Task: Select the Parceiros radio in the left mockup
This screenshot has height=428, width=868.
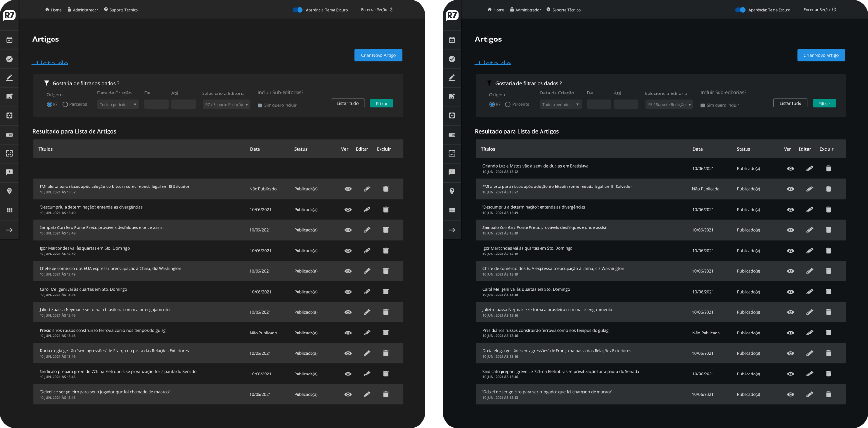Action: tap(65, 104)
